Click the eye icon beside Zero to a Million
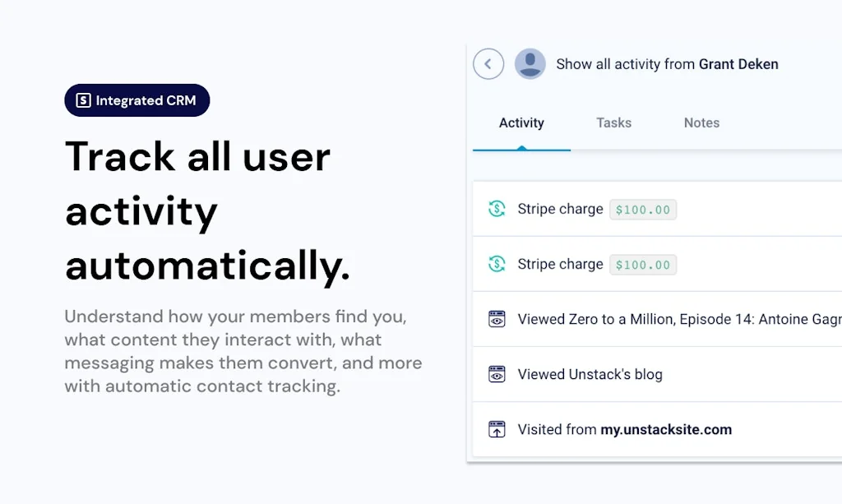Viewport: 842px width, 504px height. click(497, 319)
